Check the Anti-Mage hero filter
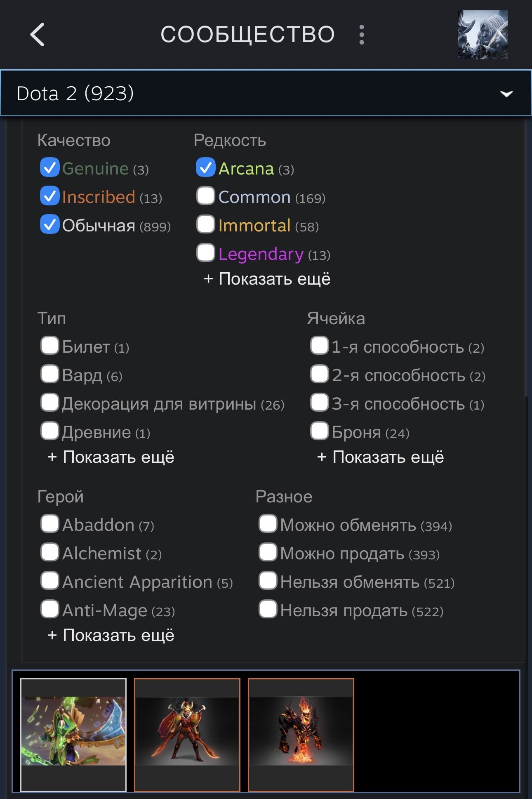The width and height of the screenshot is (532, 799). click(x=49, y=610)
